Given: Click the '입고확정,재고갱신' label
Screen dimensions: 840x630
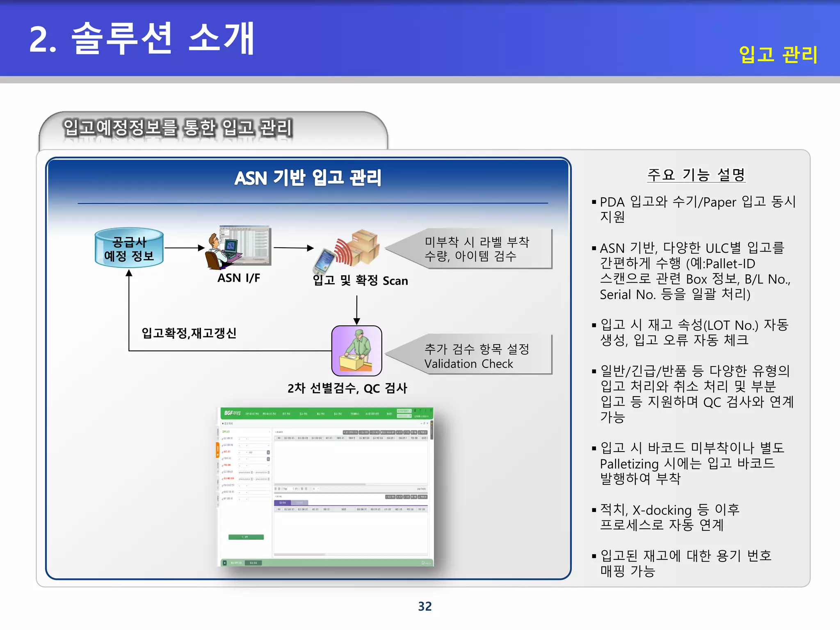Looking at the screenshot, I should 189,333.
